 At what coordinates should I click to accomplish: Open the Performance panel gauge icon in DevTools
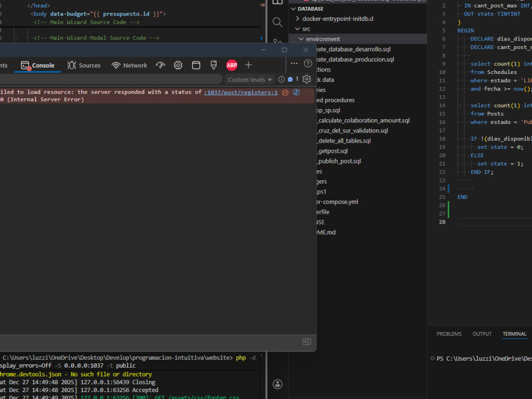[x=161, y=65]
